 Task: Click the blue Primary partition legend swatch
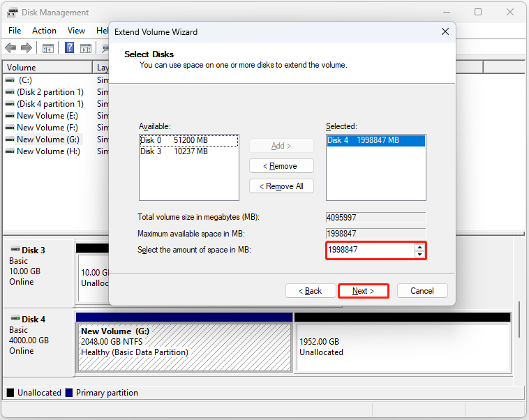(69, 393)
